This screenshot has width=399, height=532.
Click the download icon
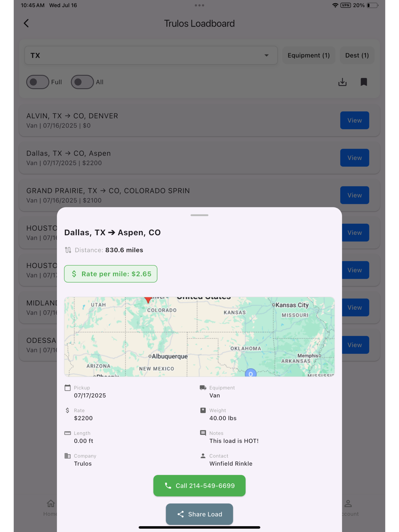tap(342, 82)
